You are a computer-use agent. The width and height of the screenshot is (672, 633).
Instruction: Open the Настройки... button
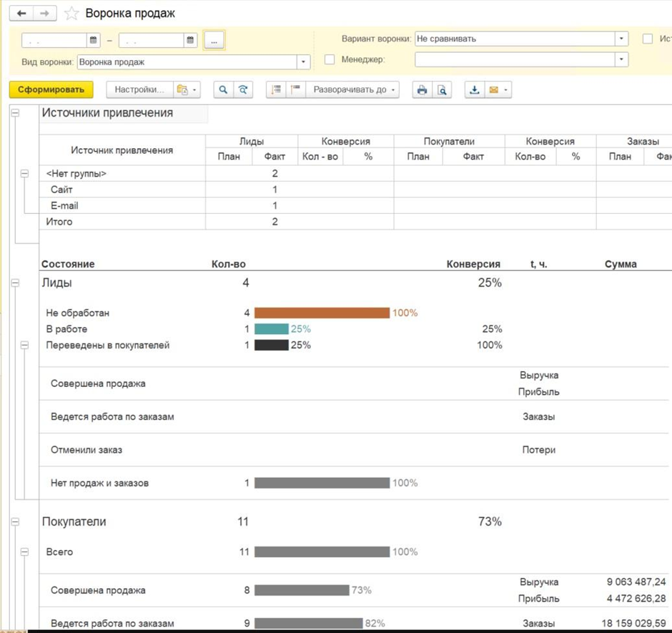tap(139, 90)
